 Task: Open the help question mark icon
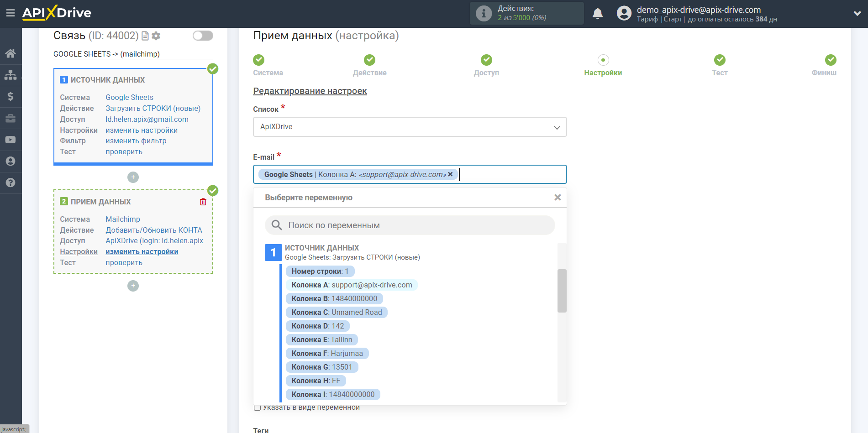coord(11,183)
